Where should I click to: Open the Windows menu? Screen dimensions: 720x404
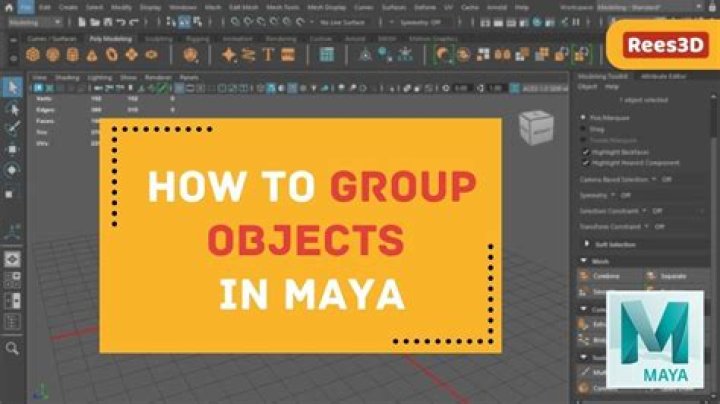[x=183, y=7]
